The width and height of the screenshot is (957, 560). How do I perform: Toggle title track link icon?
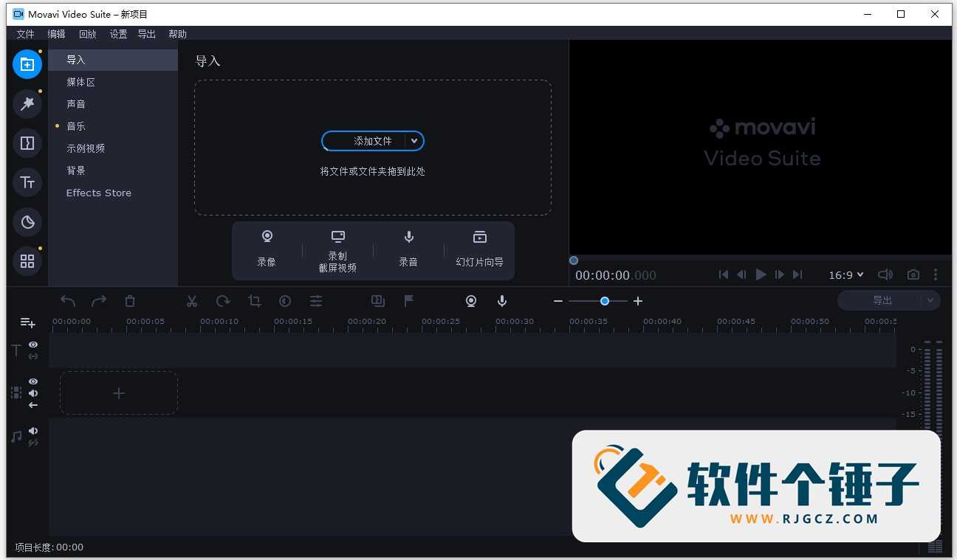click(33, 356)
